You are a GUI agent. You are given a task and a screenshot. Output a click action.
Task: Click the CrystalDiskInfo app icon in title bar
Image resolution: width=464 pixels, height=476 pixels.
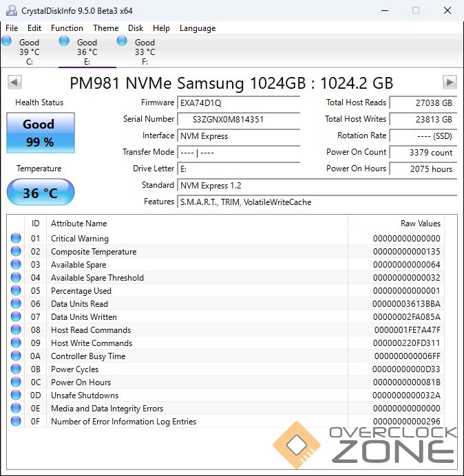tap(12, 10)
